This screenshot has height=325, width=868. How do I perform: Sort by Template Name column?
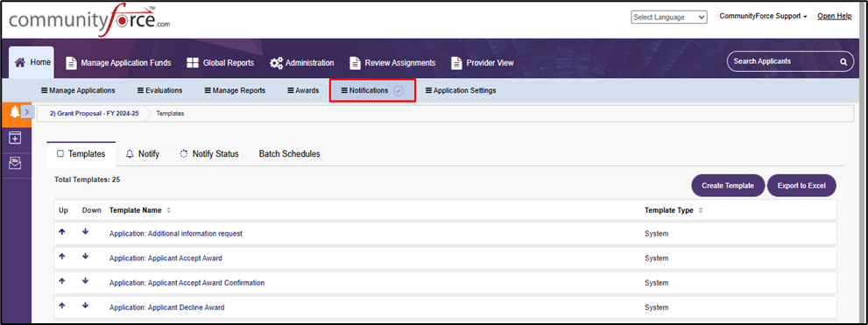tap(140, 210)
